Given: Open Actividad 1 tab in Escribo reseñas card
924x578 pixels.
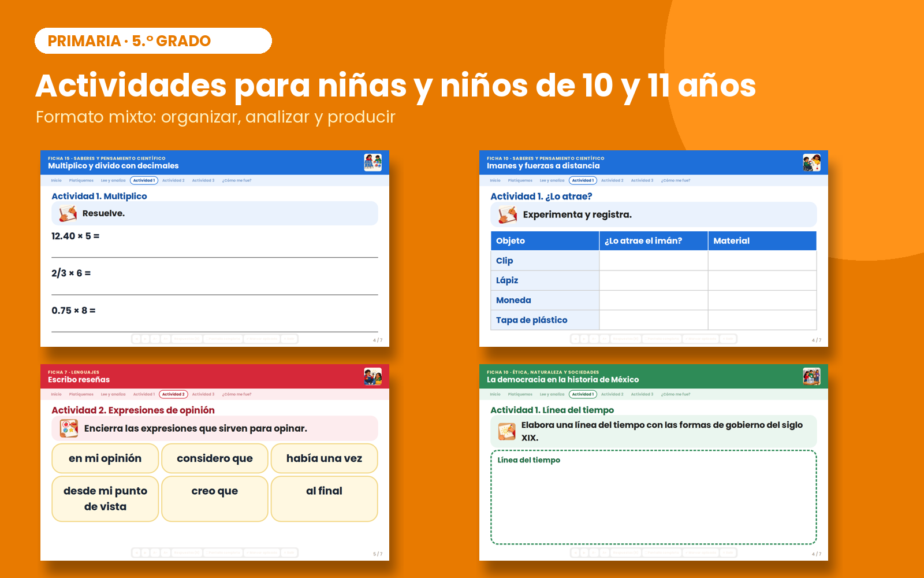Looking at the screenshot, I should 144,394.
